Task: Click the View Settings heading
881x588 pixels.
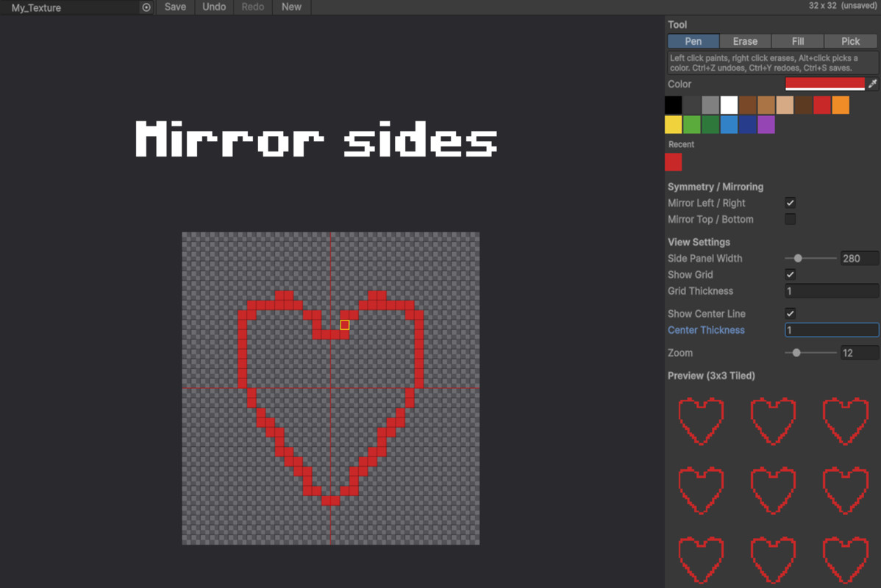Action: (699, 242)
